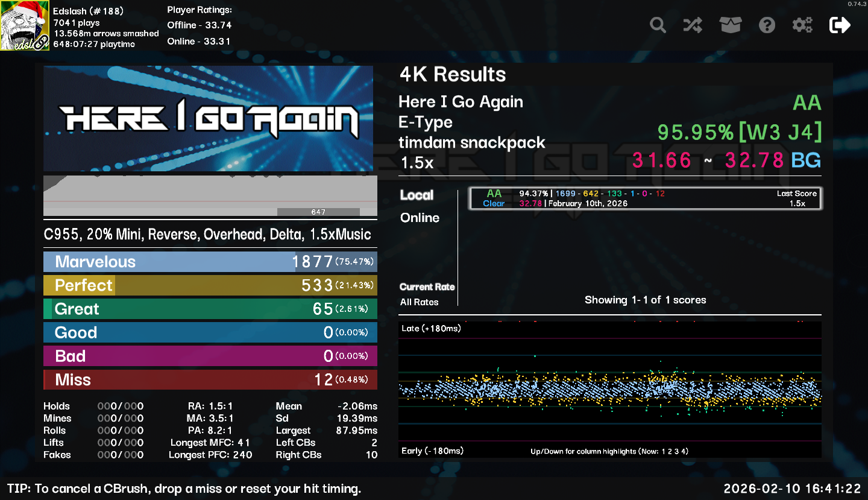Click the AA grade on the local score
The image size is (868, 500).
click(494, 194)
